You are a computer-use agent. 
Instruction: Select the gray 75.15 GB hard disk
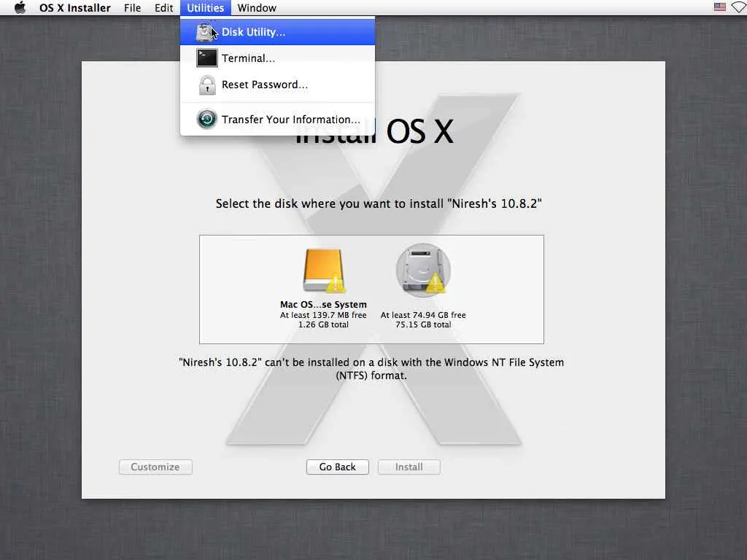423,270
